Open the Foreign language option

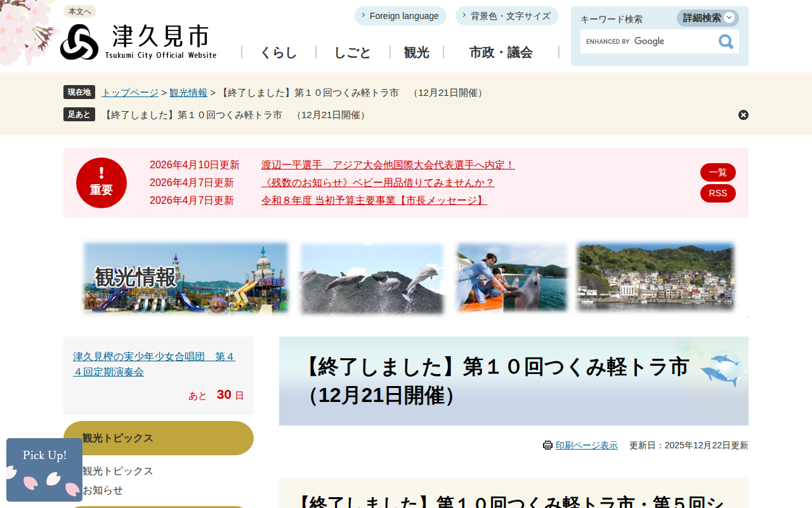click(400, 16)
